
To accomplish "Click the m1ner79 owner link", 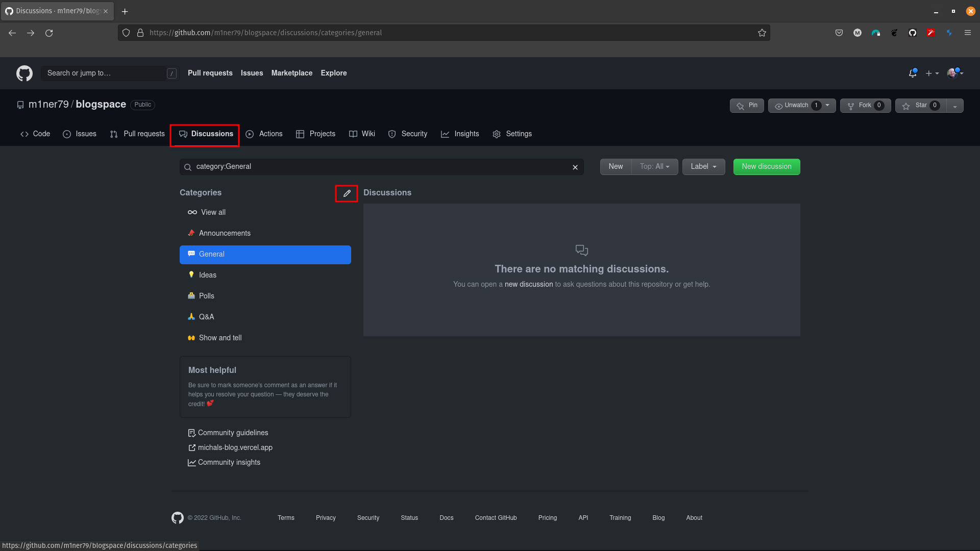I will click(48, 105).
